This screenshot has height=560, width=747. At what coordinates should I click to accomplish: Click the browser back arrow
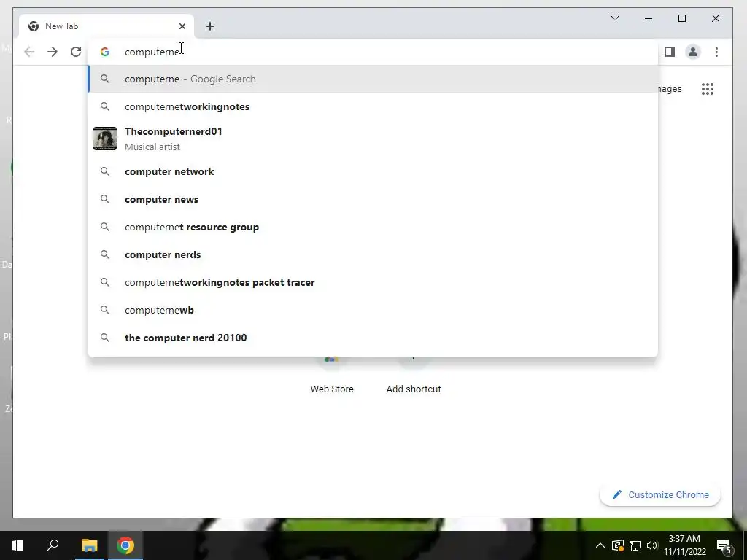[29, 52]
